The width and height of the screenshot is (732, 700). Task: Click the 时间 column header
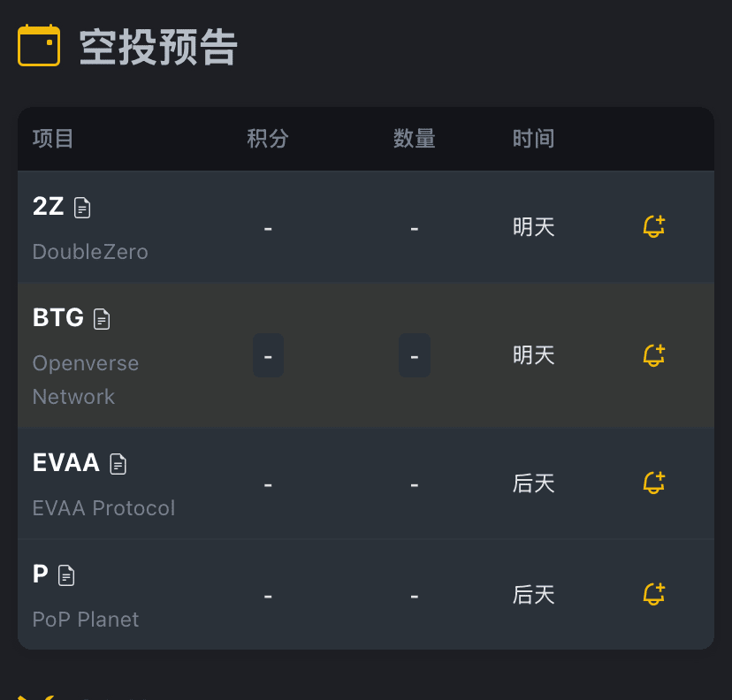pos(533,139)
